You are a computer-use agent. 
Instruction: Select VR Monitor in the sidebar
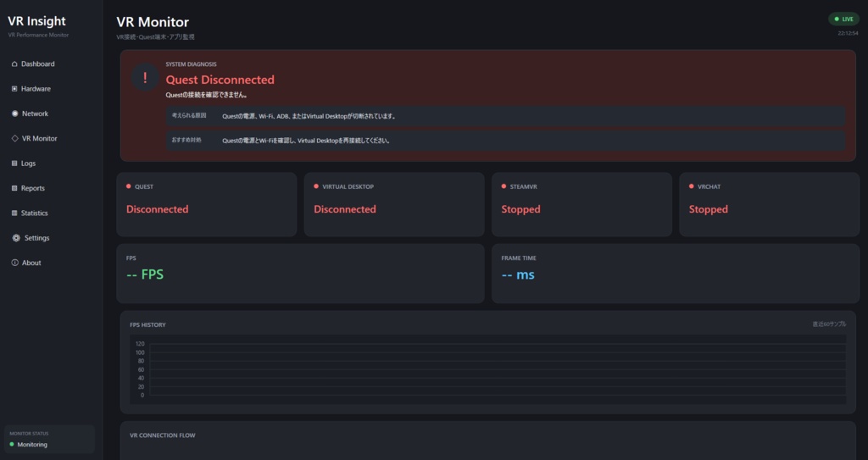39,138
